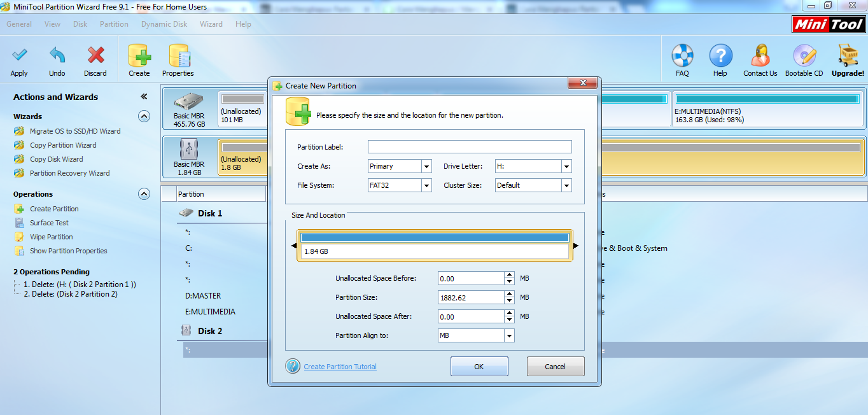
Task: Expand the File System dropdown
Action: tap(428, 185)
